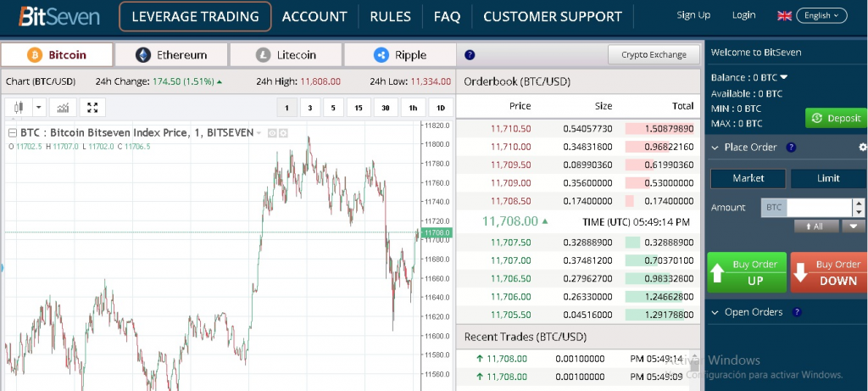Screen dimensions: 868x391
Task: Collapse the Open Orders section
Action: tap(715, 312)
